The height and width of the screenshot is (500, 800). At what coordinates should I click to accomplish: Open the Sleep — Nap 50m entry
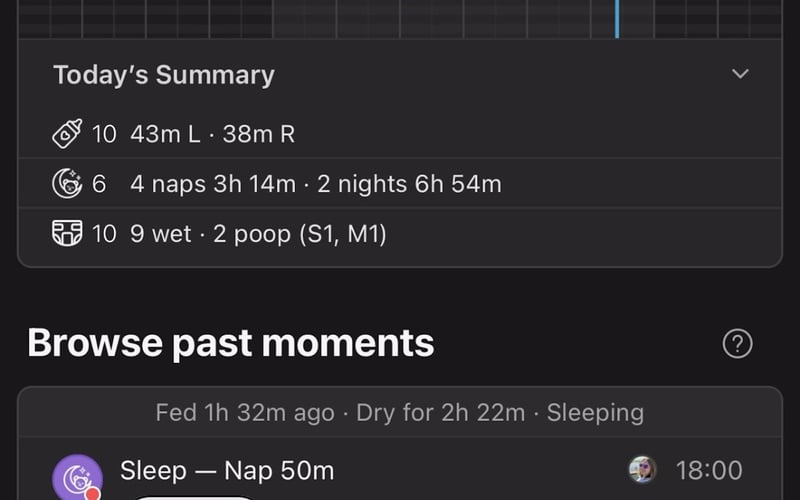click(x=227, y=470)
